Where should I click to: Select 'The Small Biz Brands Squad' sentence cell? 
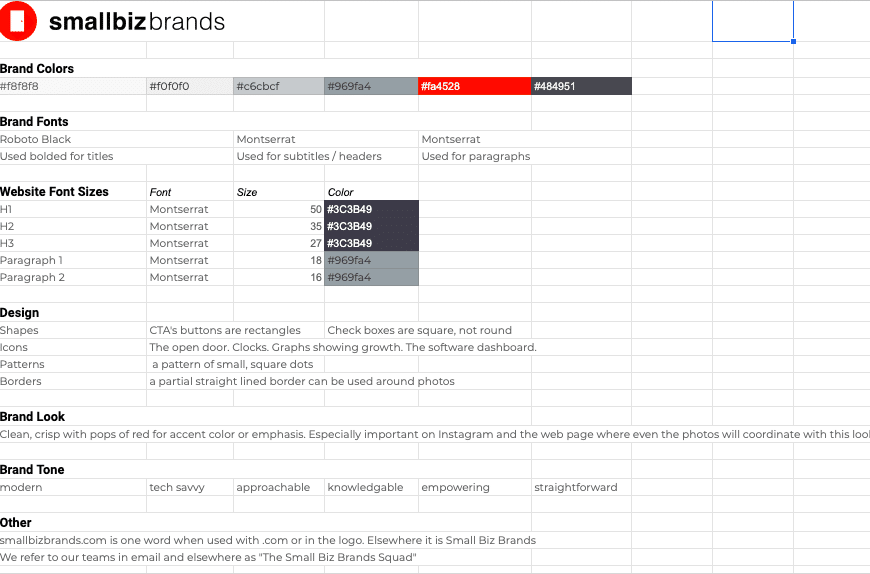pyautogui.click(x=209, y=557)
